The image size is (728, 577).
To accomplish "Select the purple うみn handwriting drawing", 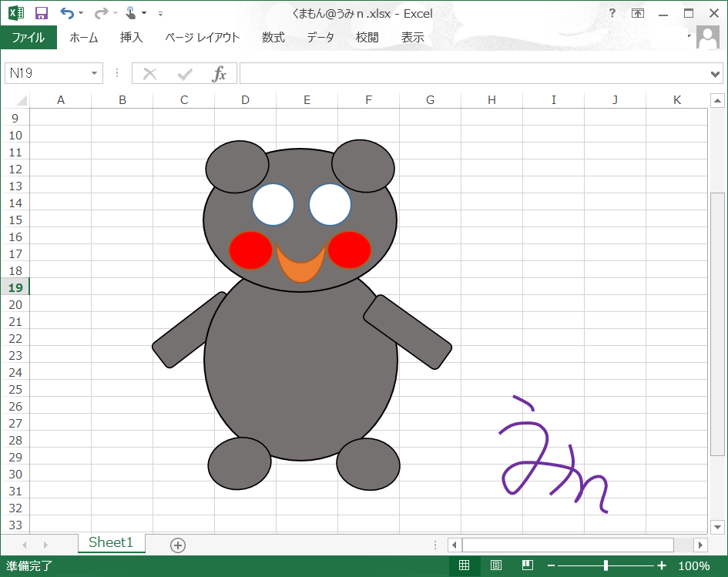I will 553,455.
